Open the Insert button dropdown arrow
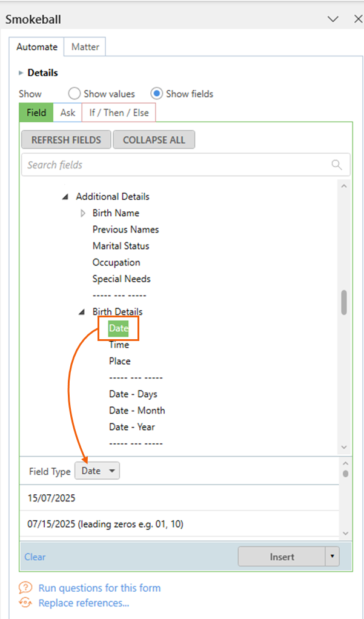Image resolution: width=364 pixels, height=619 pixels. (332, 557)
